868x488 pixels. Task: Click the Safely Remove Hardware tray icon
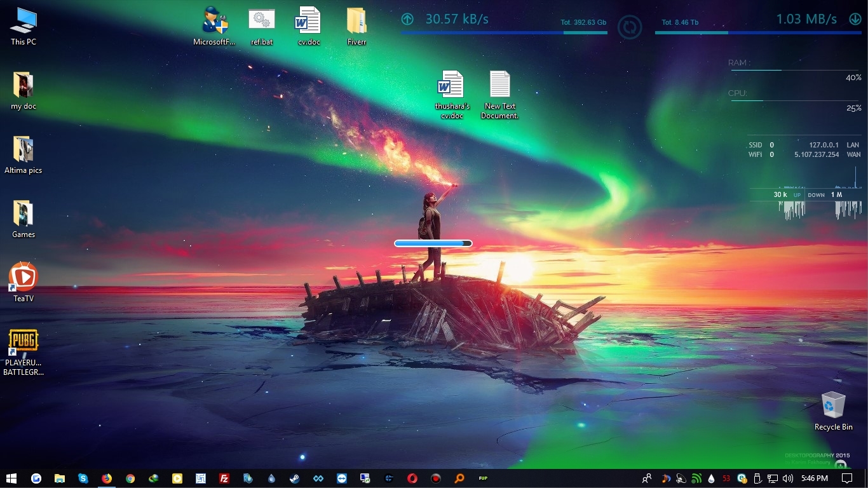(757, 478)
